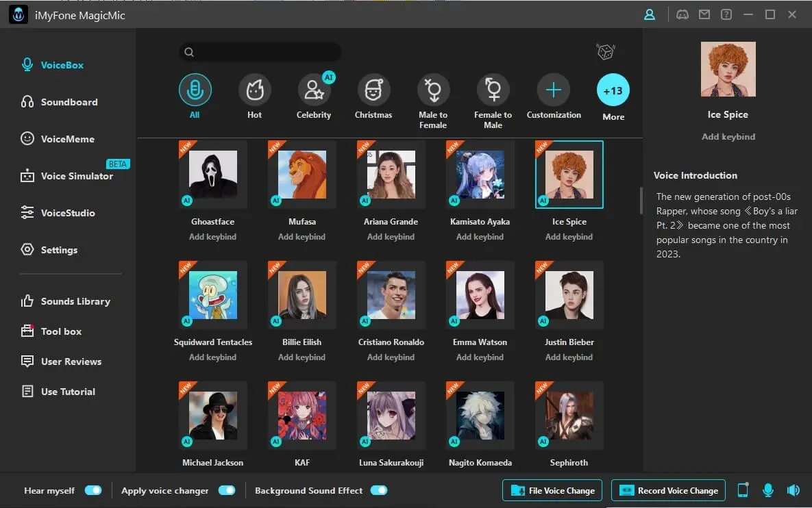Mute the speaker icon in bottom bar
812x508 pixels.
tap(793, 490)
